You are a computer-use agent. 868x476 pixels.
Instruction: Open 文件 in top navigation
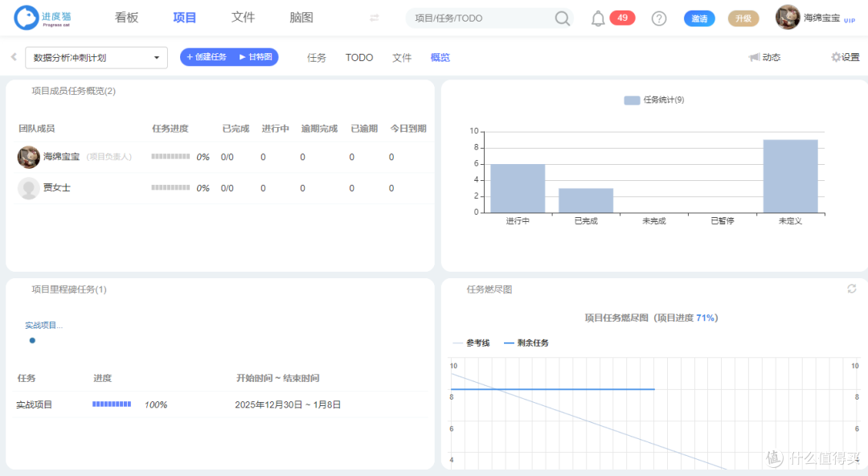point(243,18)
